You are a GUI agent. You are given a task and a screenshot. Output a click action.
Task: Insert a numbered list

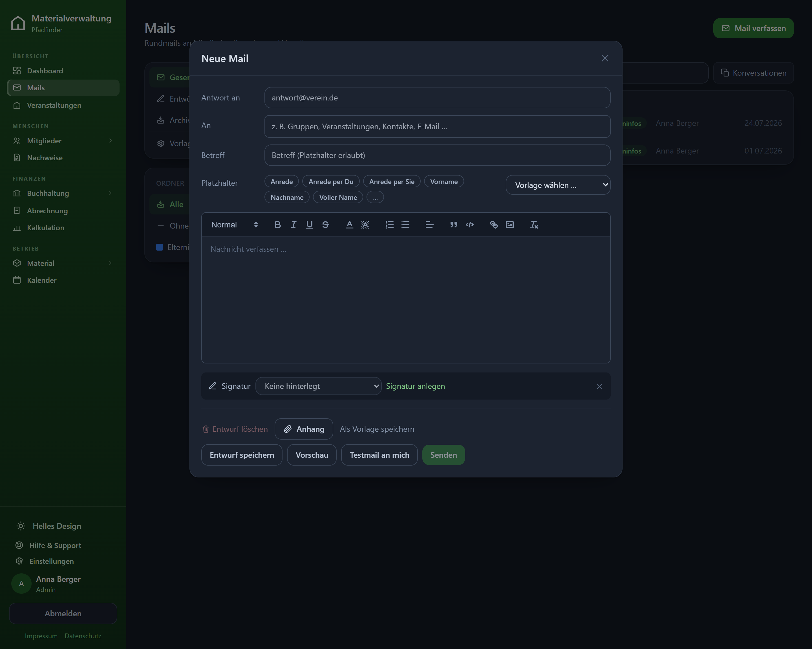(389, 225)
